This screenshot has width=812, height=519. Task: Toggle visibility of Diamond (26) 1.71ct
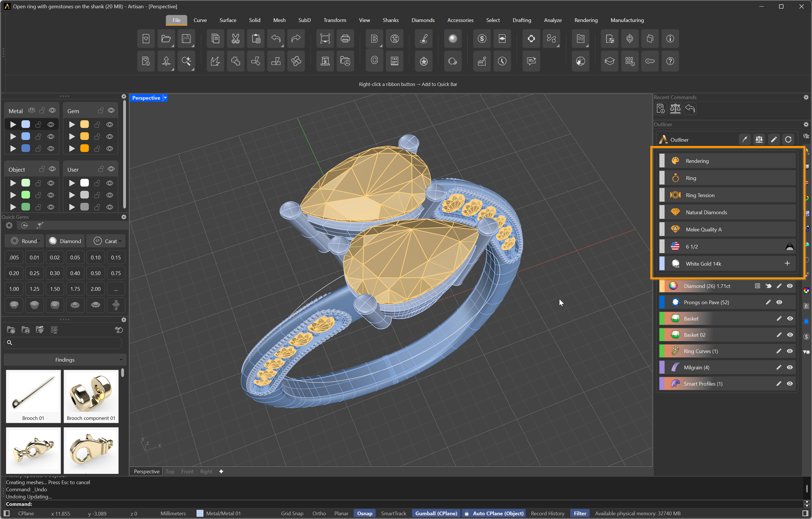tap(790, 286)
